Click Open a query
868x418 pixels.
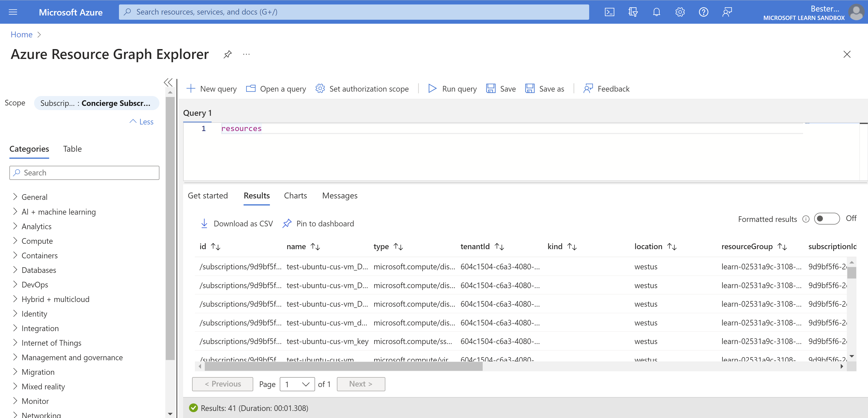pos(276,89)
